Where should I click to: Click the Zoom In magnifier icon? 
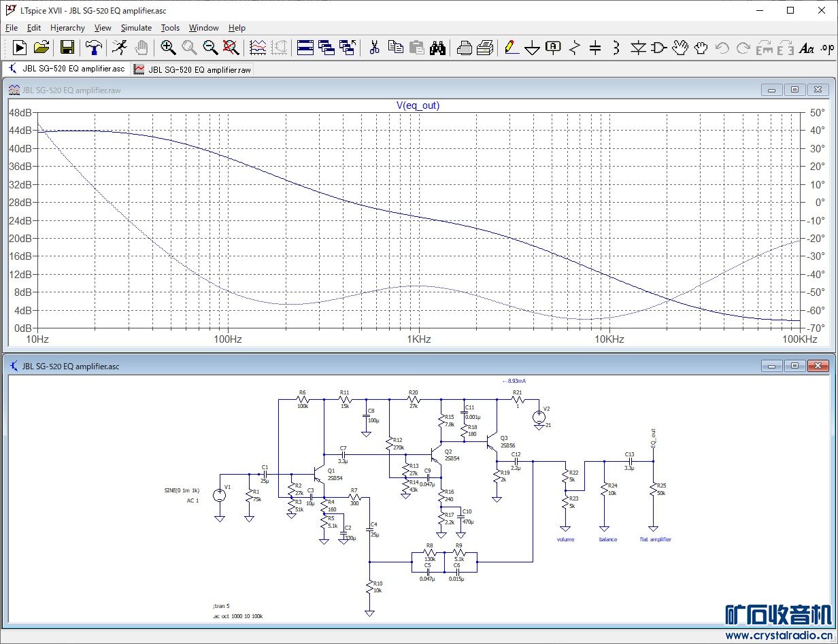[168, 48]
